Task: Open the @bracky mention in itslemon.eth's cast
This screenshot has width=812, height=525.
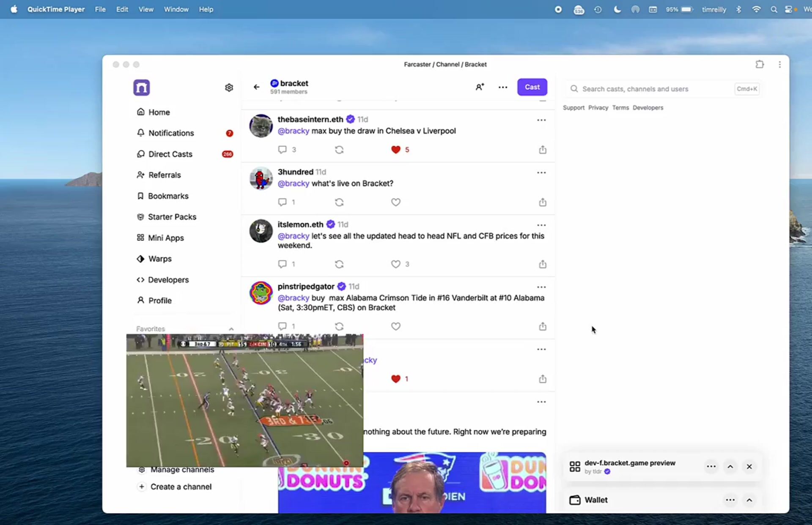Action: [x=293, y=236]
